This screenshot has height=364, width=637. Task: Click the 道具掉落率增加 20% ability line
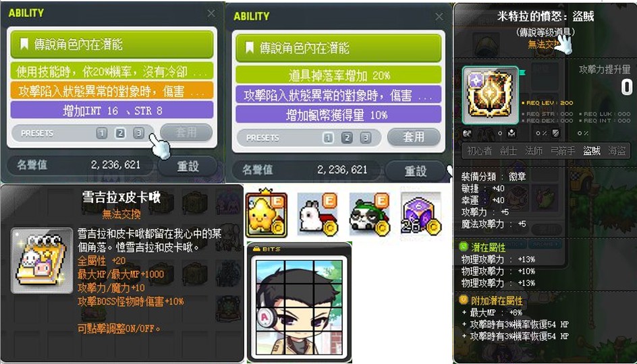coord(339,75)
